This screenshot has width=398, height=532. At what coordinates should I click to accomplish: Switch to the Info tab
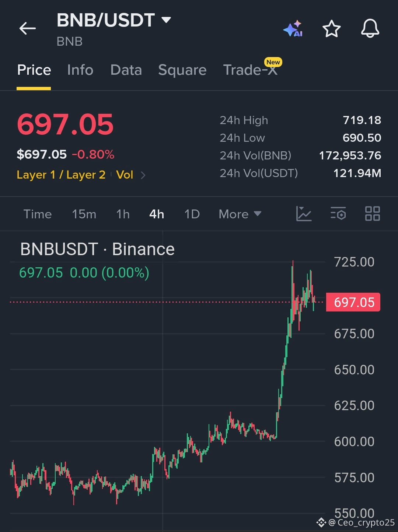point(80,70)
